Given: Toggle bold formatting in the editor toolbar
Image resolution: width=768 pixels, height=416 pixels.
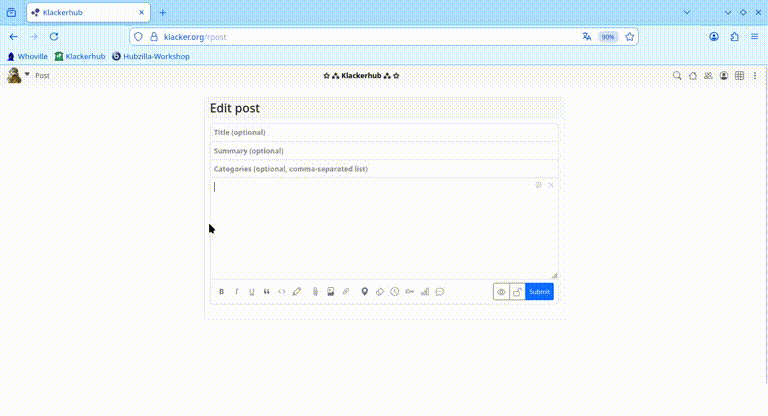Looking at the screenshot, I should click(x=221, y=292).
